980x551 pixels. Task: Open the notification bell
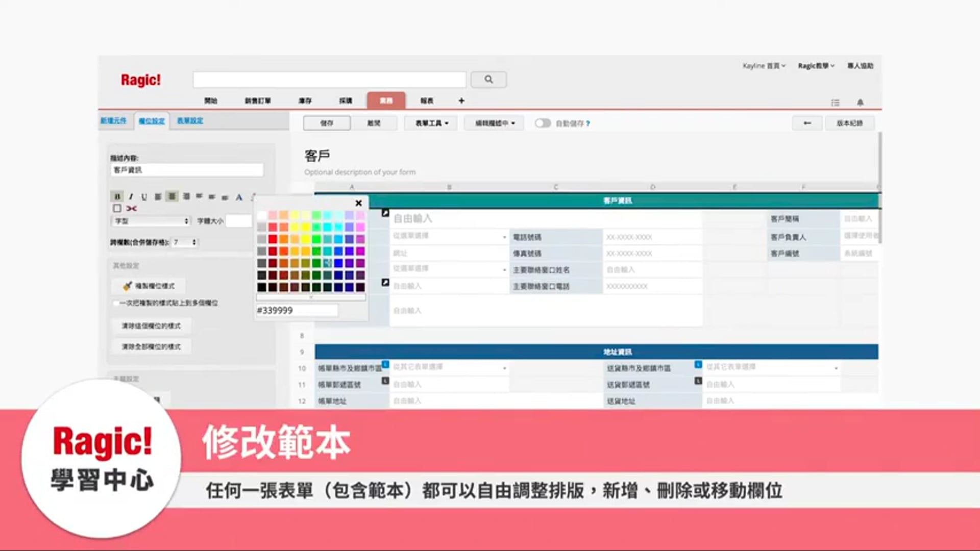point(860,103)
